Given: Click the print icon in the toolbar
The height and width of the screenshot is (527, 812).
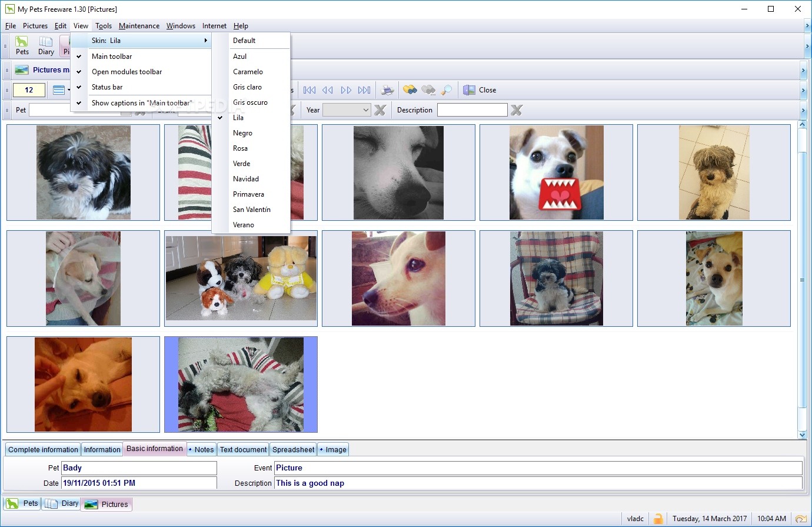Looking at the screenshot, I should [387, 90].
